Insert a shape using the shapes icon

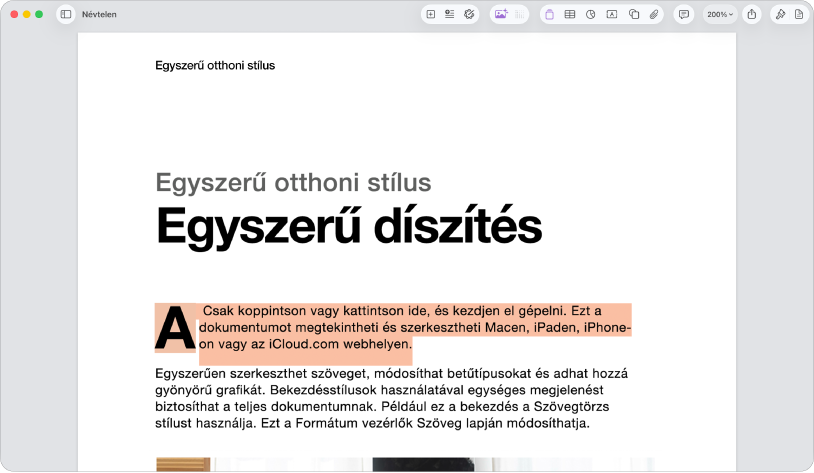[634, 15]
